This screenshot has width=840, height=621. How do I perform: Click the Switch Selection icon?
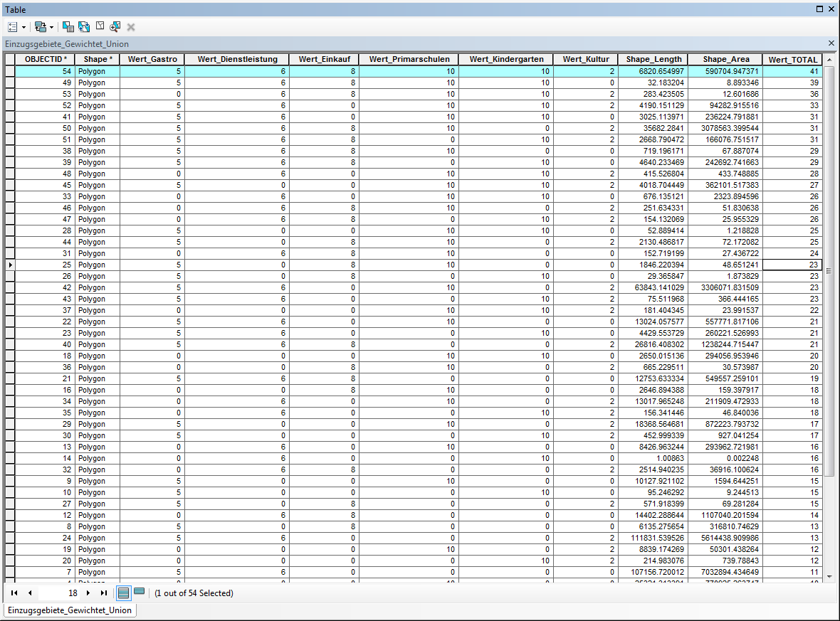coord(84,27)
